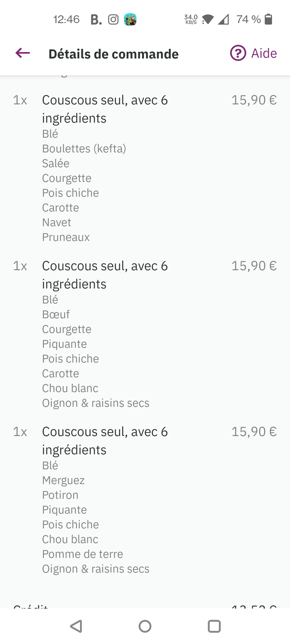Tap the mobile signal strength icon
The image size is (290, 644).
tap(223, 20)
